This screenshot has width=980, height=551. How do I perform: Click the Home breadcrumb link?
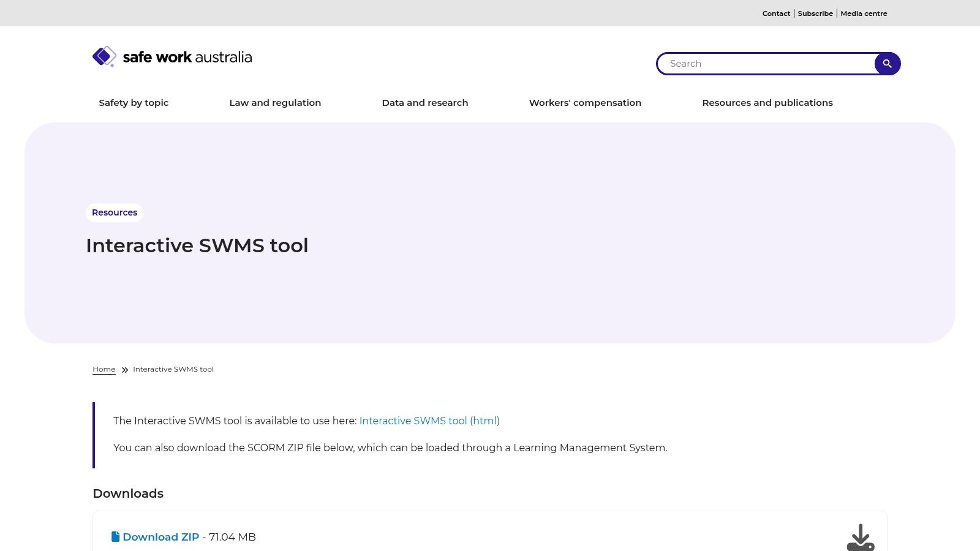tap(104, 369)
